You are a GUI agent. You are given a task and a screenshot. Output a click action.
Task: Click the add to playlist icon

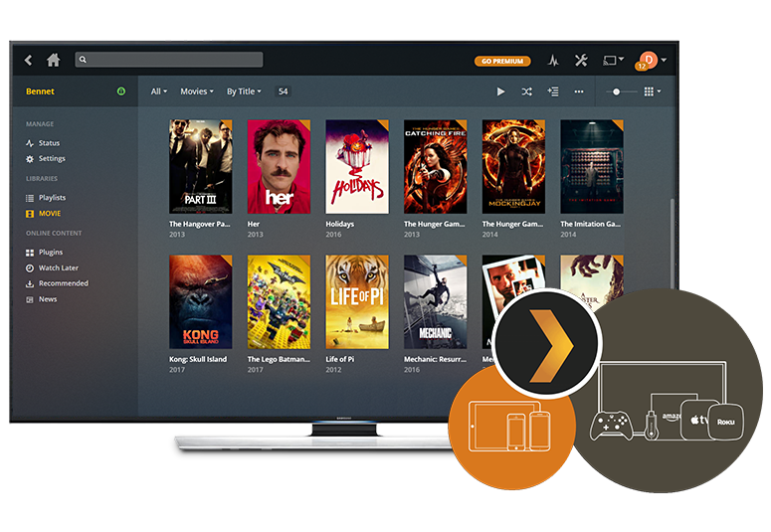point(552,91)
